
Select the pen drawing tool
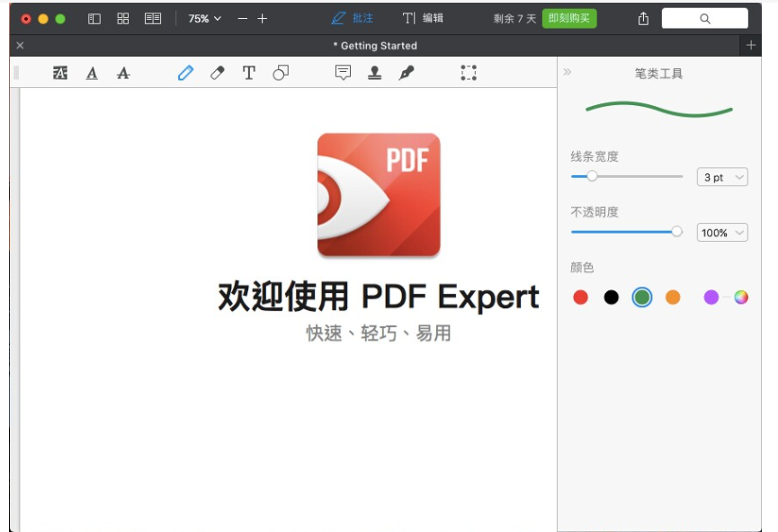(x=185, y=73)
